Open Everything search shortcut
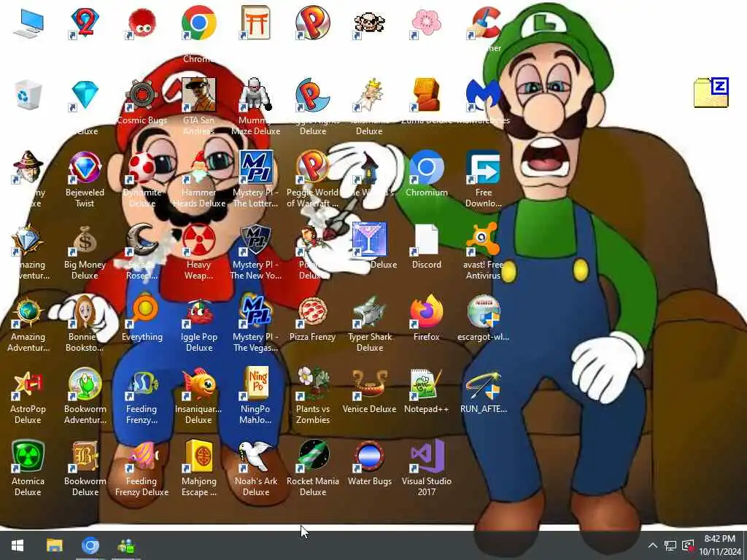 142,312
